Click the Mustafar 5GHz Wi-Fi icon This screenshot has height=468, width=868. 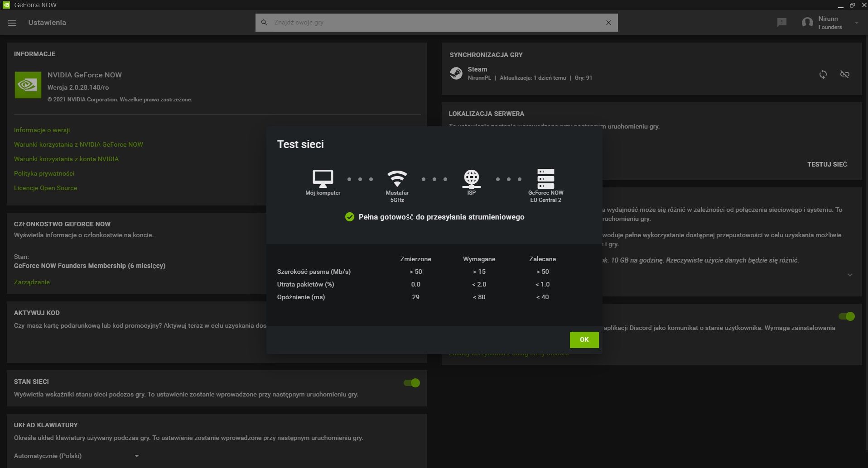coord(397,178)
